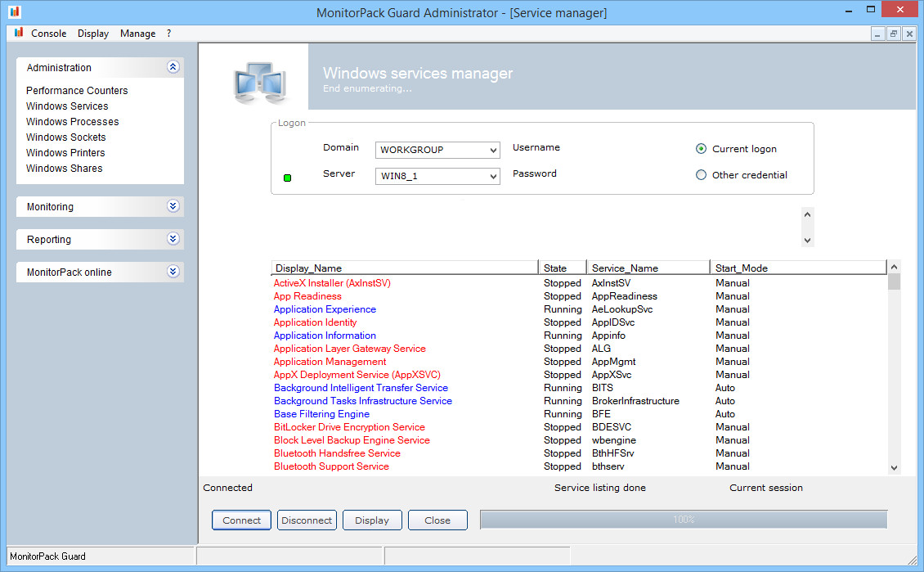This screenshot has height=572, width=924.
Task: Open Windows Printers in Administration
Action: [65, 153]
